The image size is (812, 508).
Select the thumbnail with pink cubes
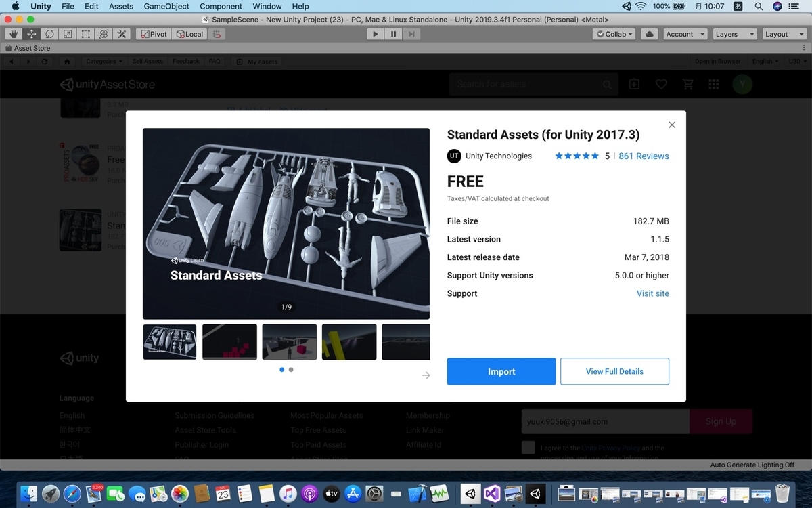(230, 342)
